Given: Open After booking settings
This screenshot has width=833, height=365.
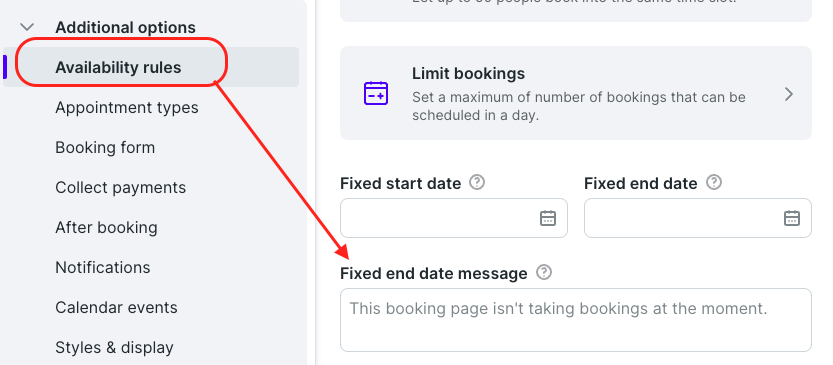Looking at the screenshot, I should (106, 227).
